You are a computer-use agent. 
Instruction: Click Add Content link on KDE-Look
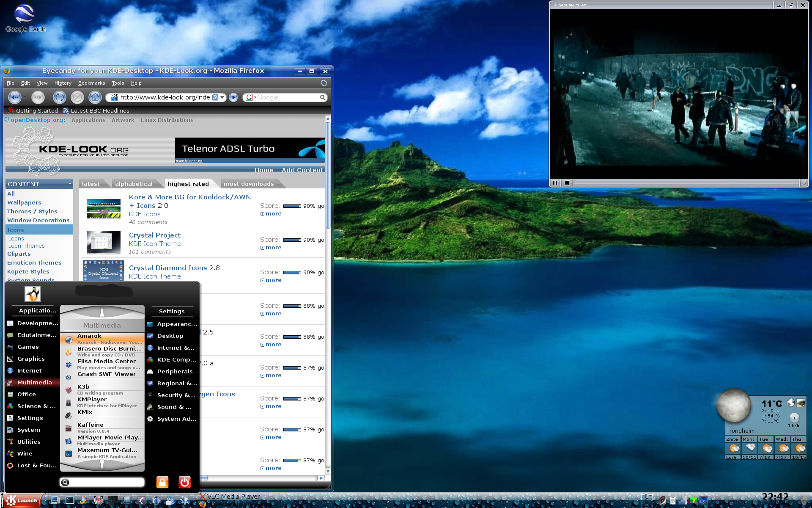(x=302, y=170)
